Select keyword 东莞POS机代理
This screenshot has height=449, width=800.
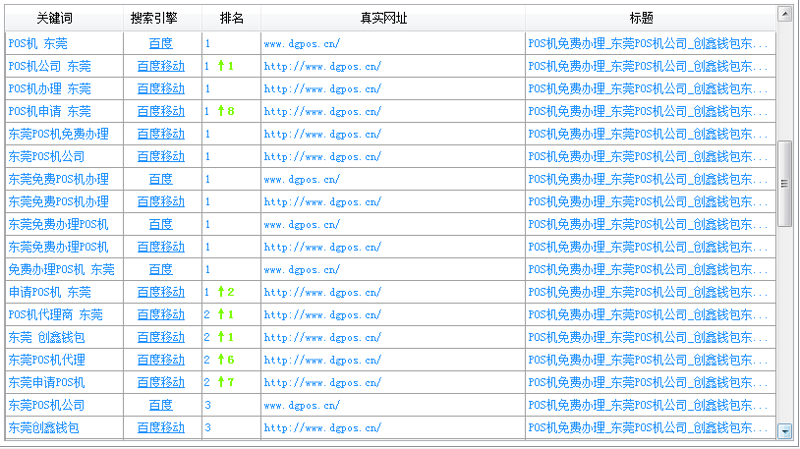pyautogui.click(x=46, y=360)
